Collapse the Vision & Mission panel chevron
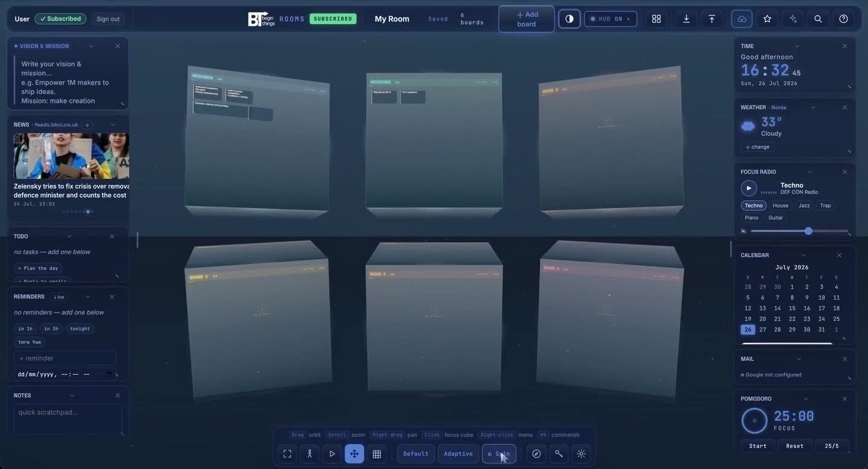This screenshot has width=868, height=469. click(91, 46)
